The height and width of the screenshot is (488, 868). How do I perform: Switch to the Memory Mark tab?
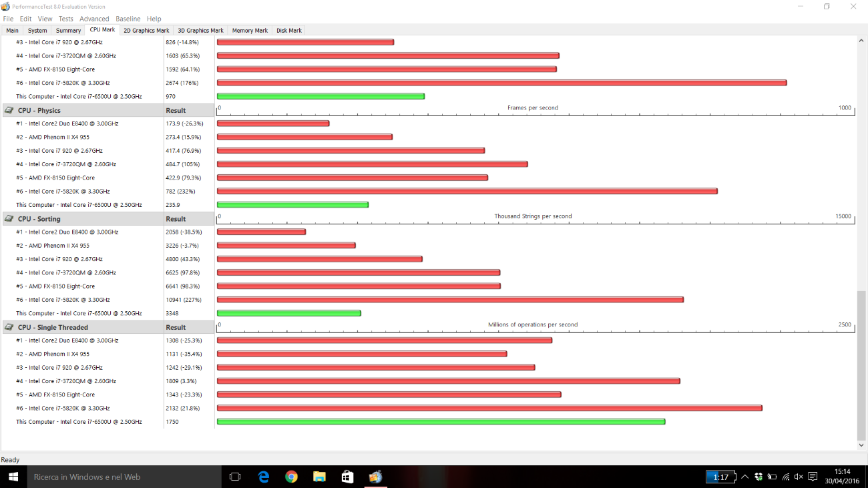250,30
